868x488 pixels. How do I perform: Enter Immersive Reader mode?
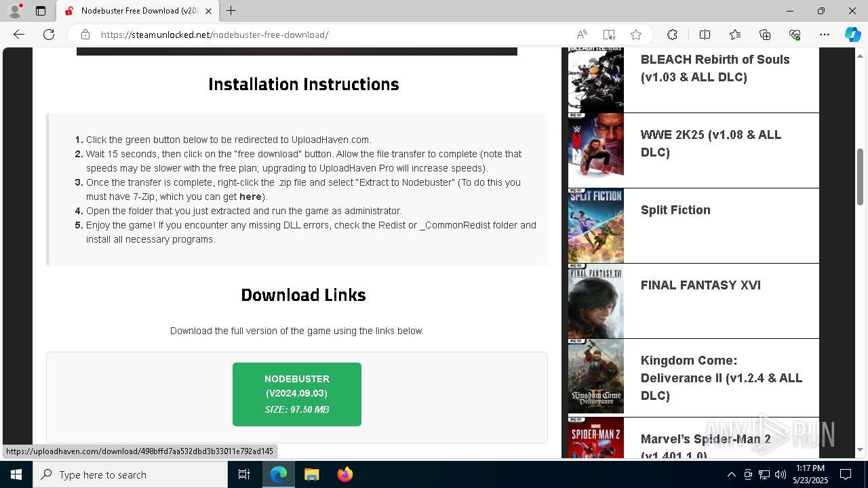coord(609,35)
